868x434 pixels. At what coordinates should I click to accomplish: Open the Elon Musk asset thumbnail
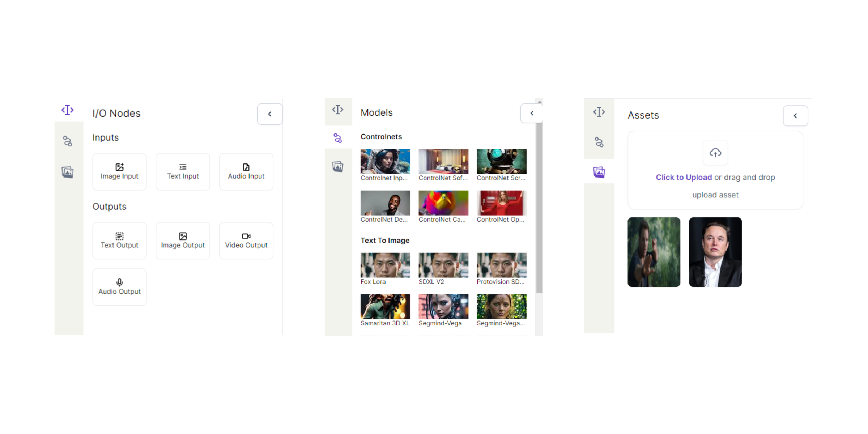coord(715,252)
